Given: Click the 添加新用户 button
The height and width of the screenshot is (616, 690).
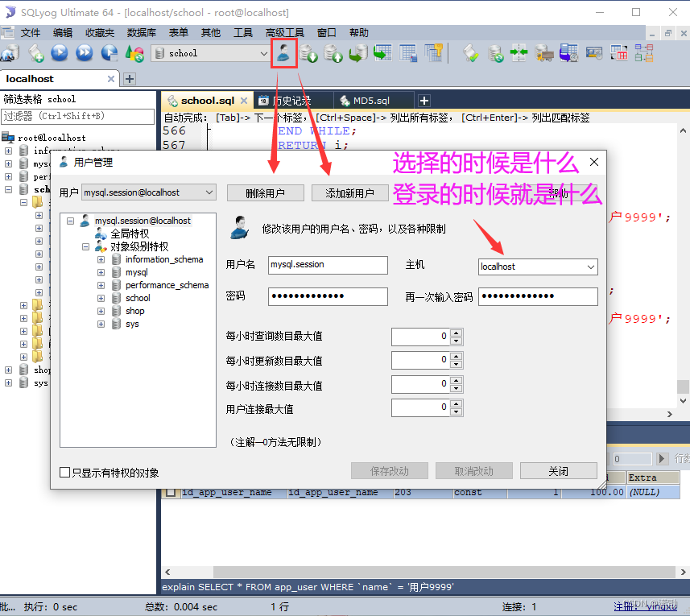Looking at the screenshot, I should [x=350, y=193].
